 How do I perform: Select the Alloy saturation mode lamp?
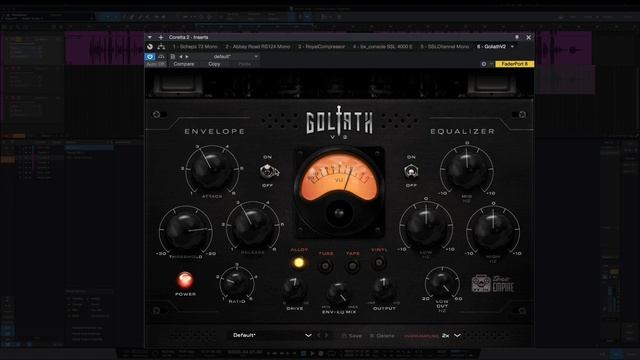click(x=299, y=263)
